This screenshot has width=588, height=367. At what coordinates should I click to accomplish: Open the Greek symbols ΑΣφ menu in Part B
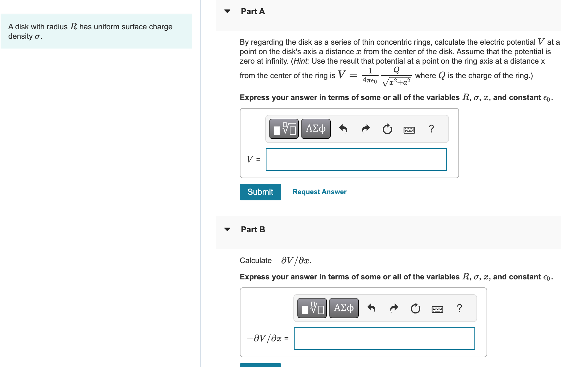point(343,308)
